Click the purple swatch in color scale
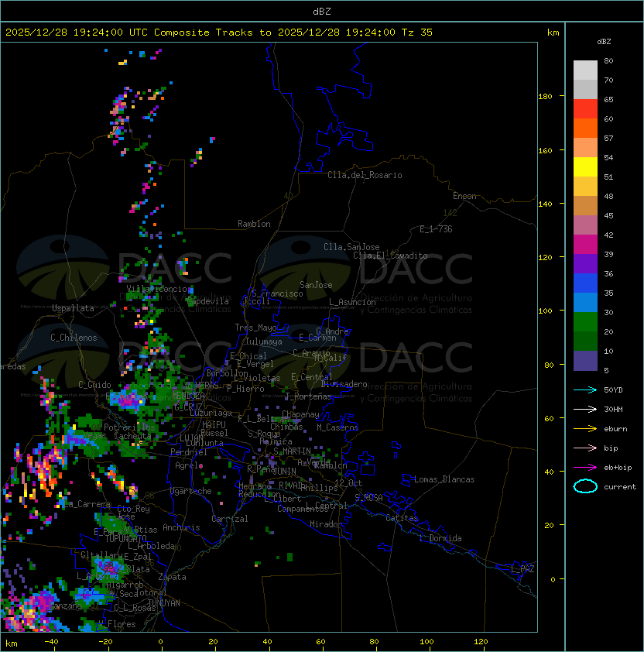This screenshot has height=652, width=644. pyautogui.click(x=585, y=264)
